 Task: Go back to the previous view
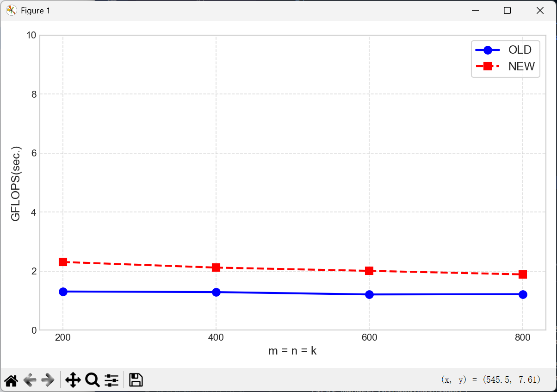tap(30, 380)
